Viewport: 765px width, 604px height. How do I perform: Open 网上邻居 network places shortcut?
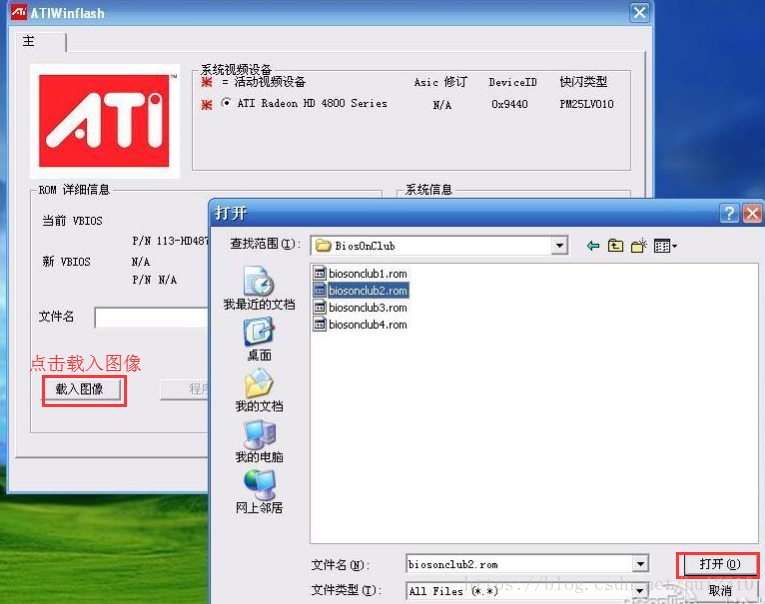click(x=259, y=492)
